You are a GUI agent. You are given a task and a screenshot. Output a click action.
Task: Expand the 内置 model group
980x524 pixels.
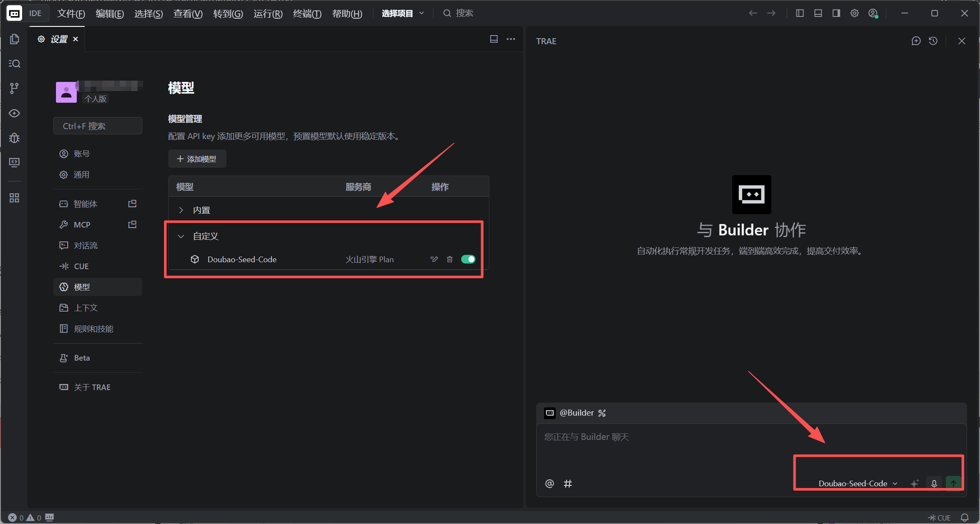(181, 210)
